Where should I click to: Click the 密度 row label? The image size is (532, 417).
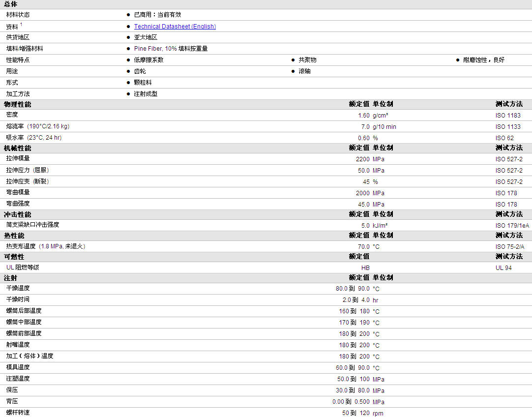coord(12,115)
